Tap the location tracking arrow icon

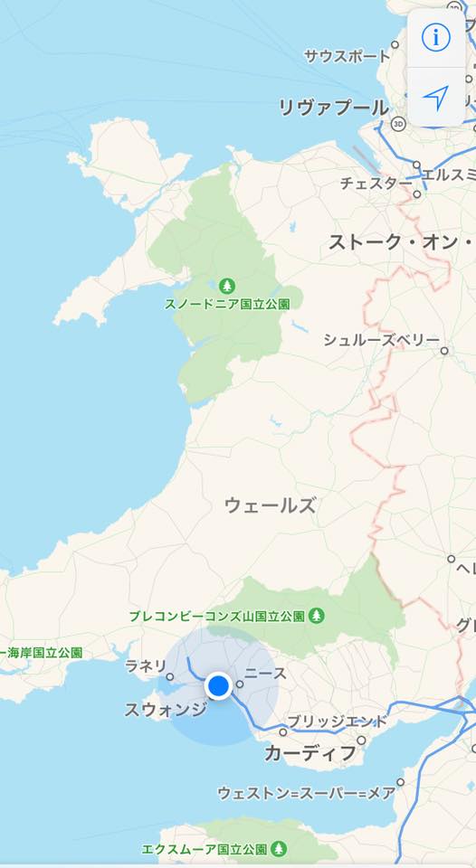[x=436, y=98]
